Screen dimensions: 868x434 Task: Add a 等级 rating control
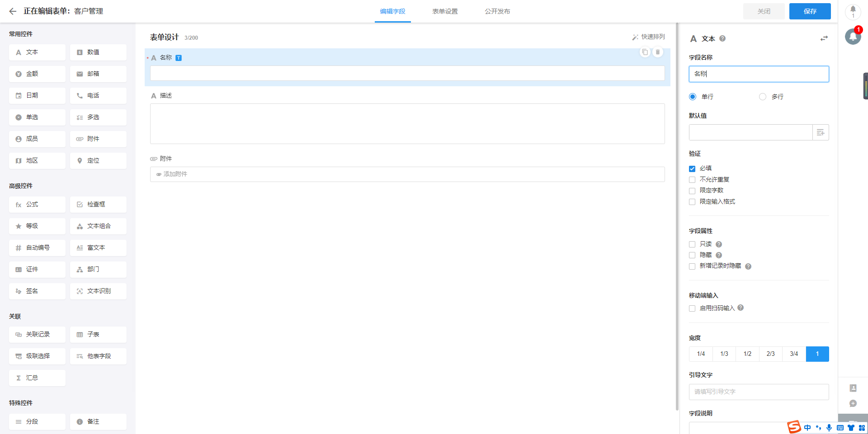(37, 226)
